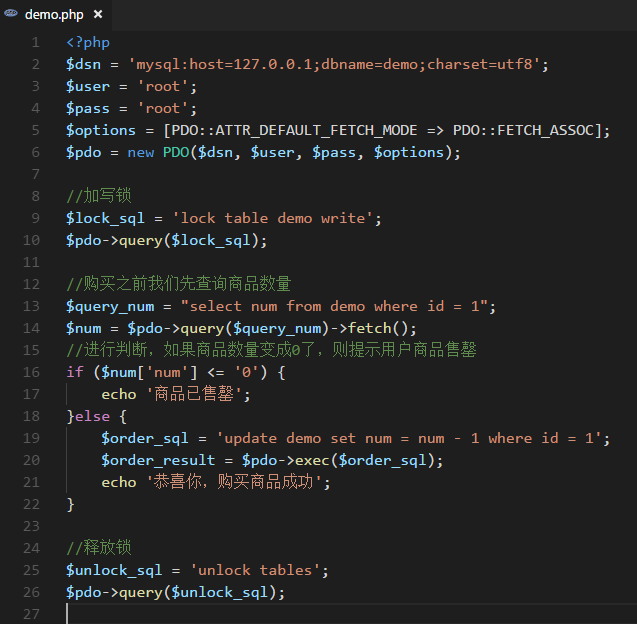637x624 pixels.
Task: Click line number 1 in the gutter
Action: [36, 42]
